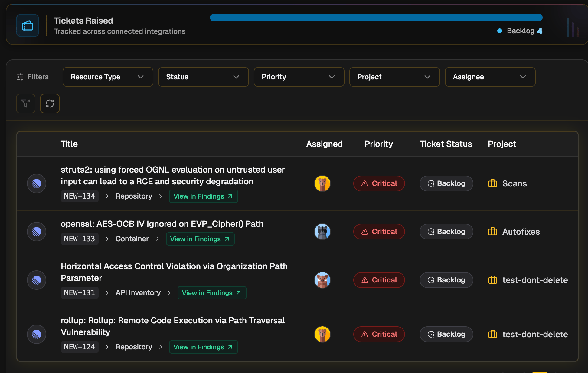Click rollup Remote Code Execution title
588x373 pixels.
[173, 326]
